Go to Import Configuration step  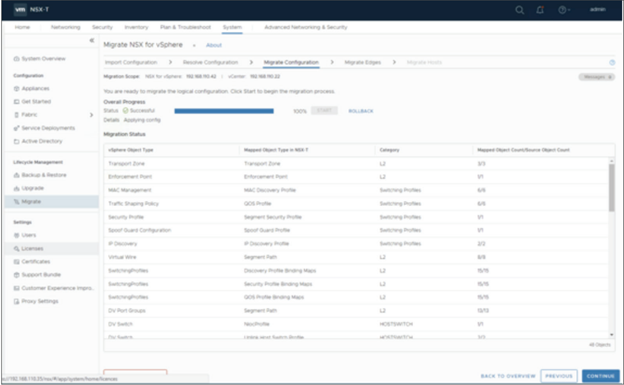(131, 63)
